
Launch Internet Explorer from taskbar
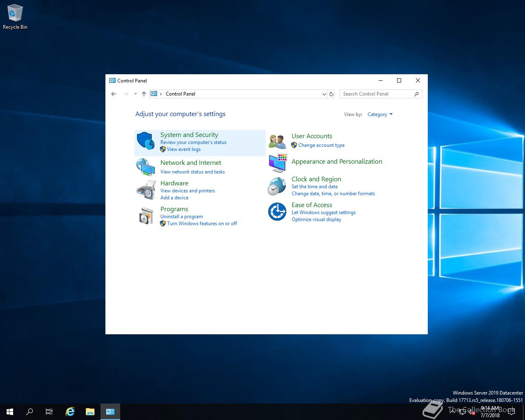click(x=70, y=412)
